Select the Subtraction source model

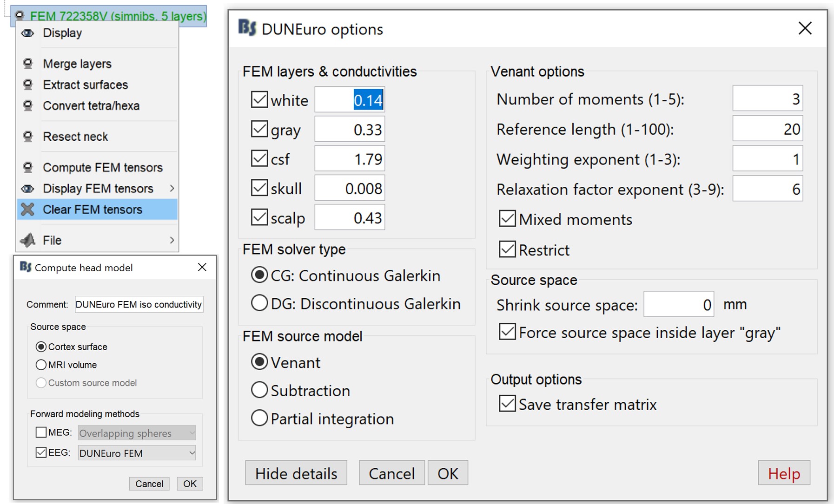click(x=259, y=390)
